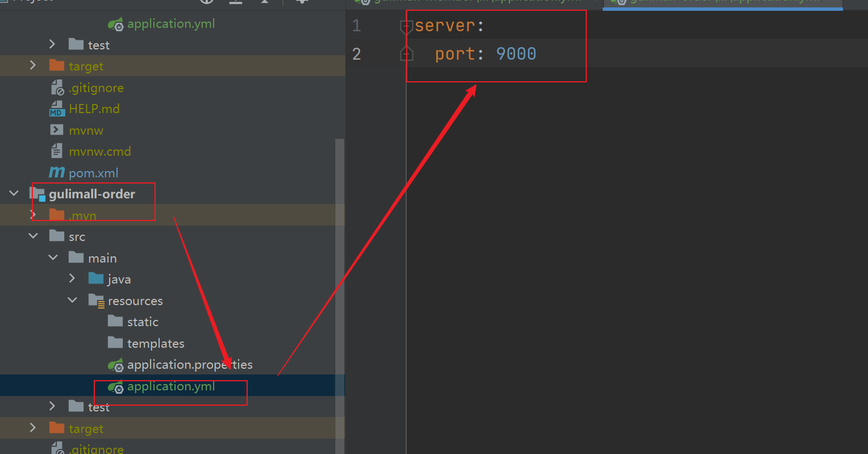
Task: Collapse the main folder
Action: click(x=53, y=257)
